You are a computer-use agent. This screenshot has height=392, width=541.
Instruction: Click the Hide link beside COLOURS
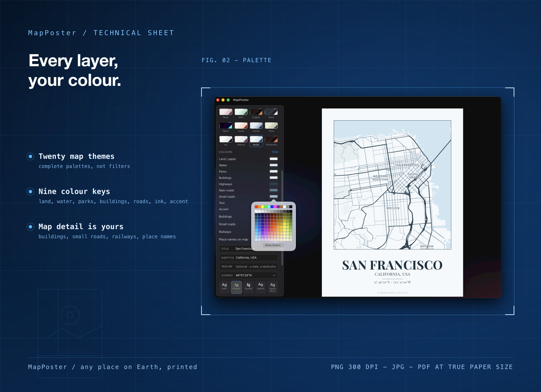click(x=275, y=152)
